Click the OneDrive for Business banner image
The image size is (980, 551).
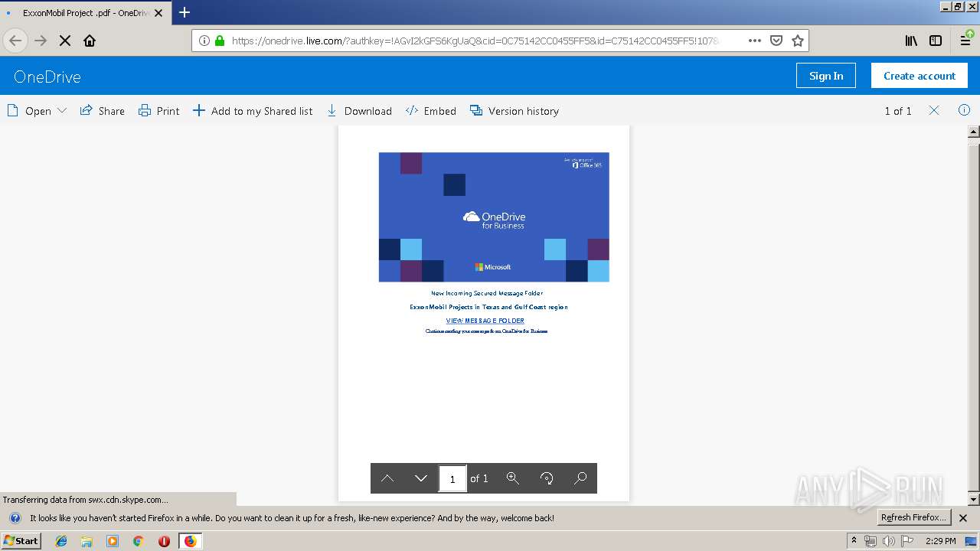pyautogui.click(x=494, y=217)
